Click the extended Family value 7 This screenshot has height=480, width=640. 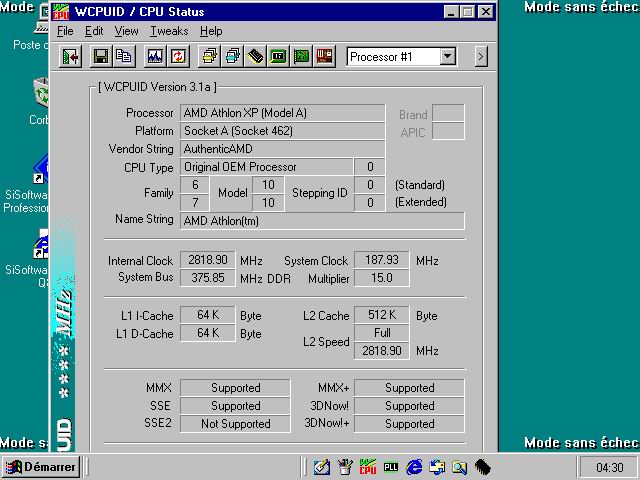tap(195, 203)
